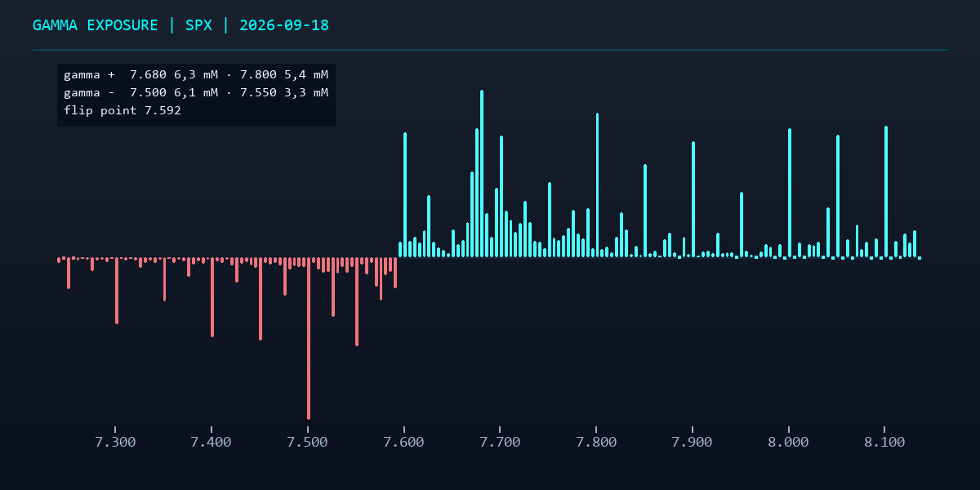Click the red bar at strike 7.450
Image resolution: width=980 pixels, height=490 pixels.
261,299
